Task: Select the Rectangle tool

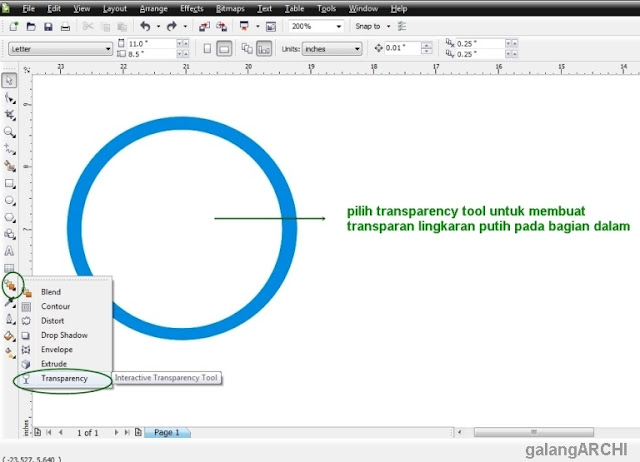Action: (x=10, y=184)
